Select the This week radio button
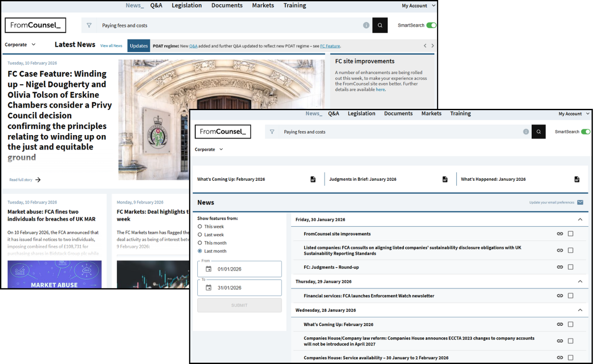598x364 pixels. [x=200, y=226]
